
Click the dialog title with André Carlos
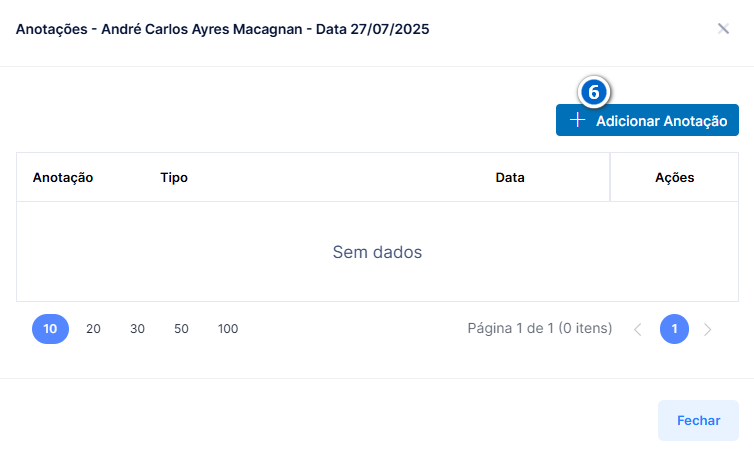[222, 29]
